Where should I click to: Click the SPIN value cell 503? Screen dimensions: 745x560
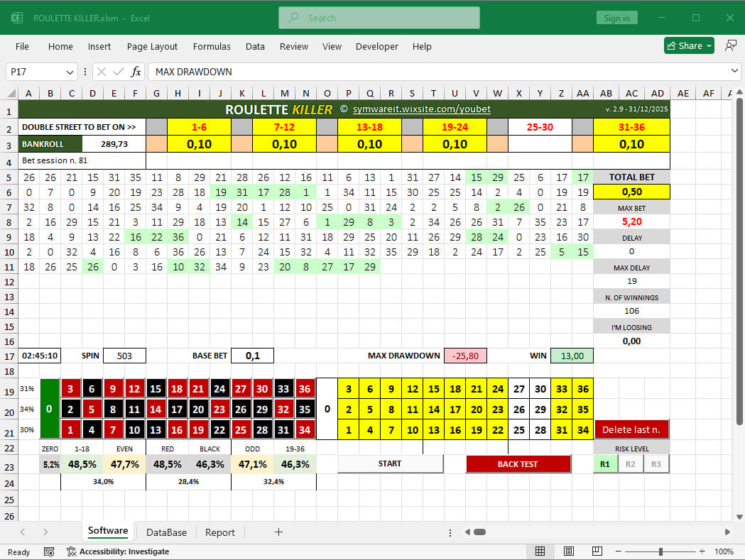124,356
